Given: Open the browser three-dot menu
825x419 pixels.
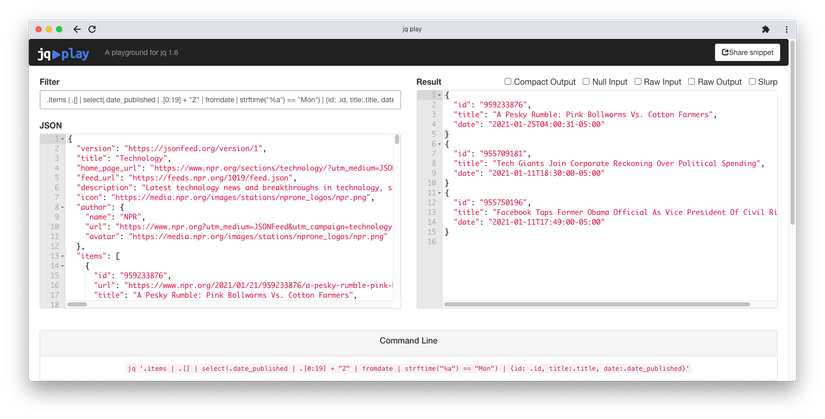Looking at the screenshot, I should point(786,29).
